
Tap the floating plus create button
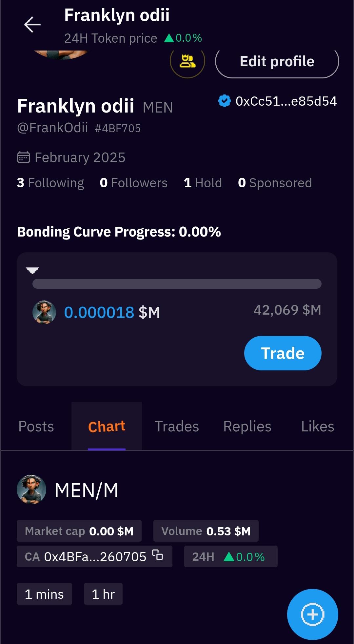tap(313, 614)
